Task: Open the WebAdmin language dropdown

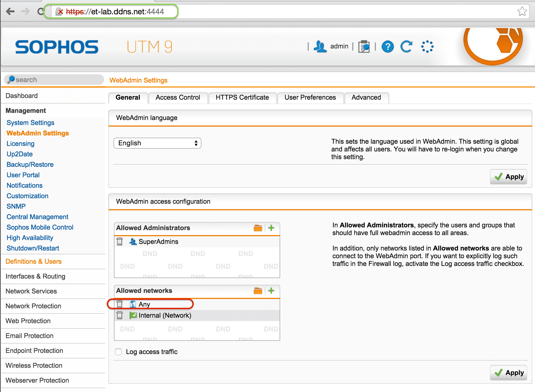Action: [157, 143]
